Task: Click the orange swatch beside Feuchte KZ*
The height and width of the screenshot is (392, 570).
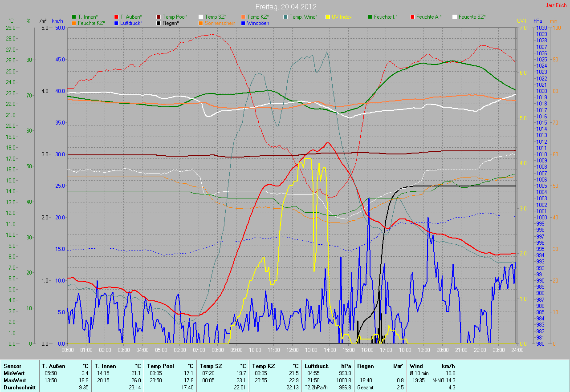Action: [x=74, y=23]
